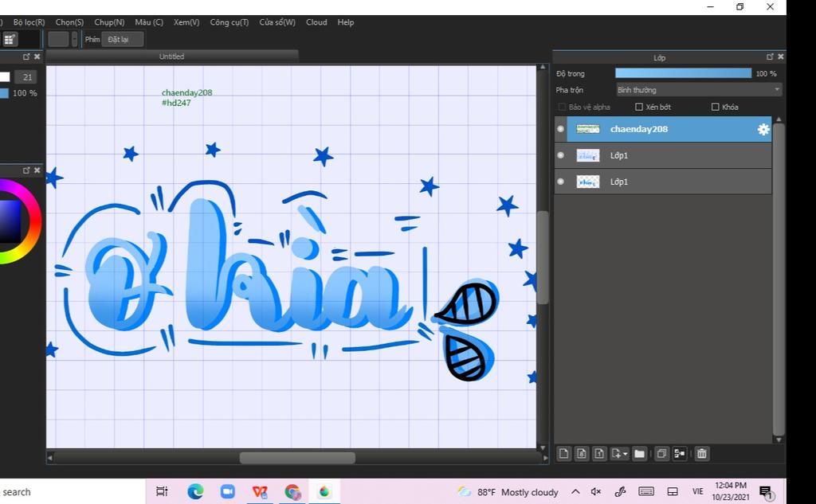Viewport: 816px width, 504px height.
Task: Duplicate the selected layer
Action: pos(661,454)
